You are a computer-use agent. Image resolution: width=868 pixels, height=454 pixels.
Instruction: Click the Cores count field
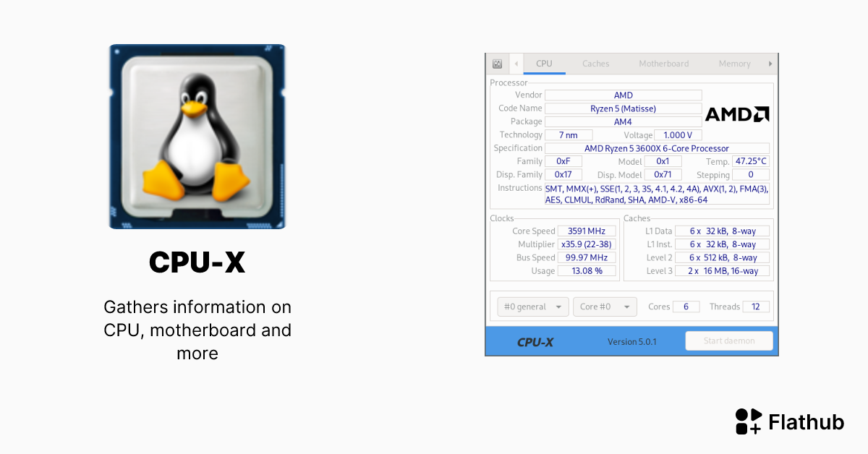(686, 307)
